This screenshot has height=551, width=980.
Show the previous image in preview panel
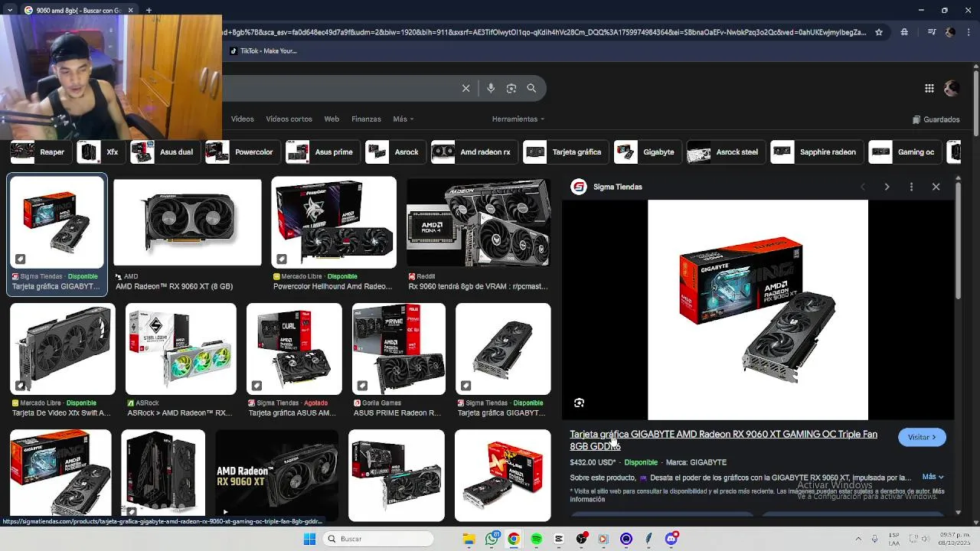tap(863, 187)
